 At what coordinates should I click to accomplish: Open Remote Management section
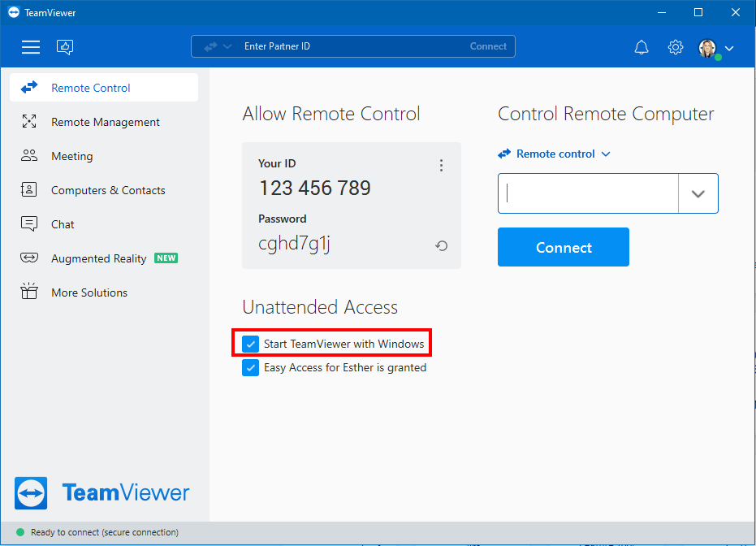[x=104, y=122]
